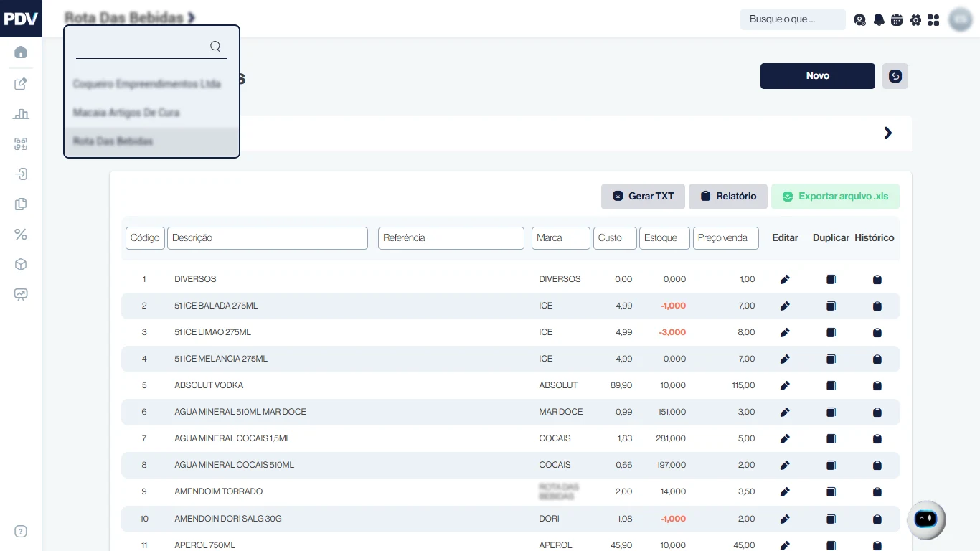
Task: Open settings with the gear icon
Action: [915, 19]
